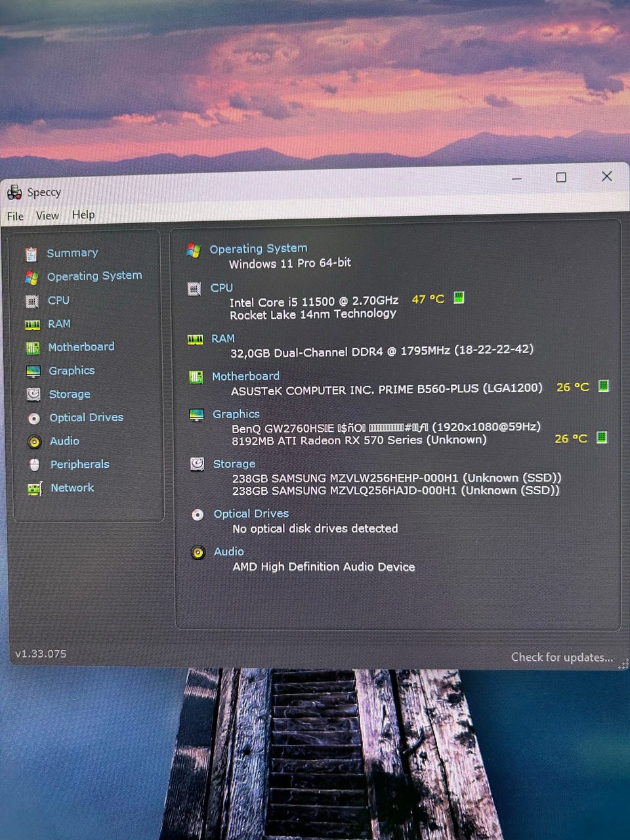The height and width of the screenshot is (840, 630).
Task: Select Graphics in the sidebar
Action: click(x=72, y=371)
